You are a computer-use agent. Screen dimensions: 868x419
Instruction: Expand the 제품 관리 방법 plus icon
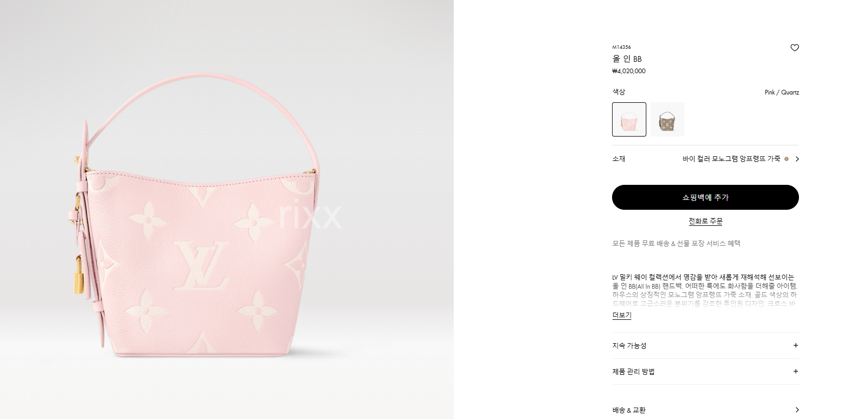[795, 371]
